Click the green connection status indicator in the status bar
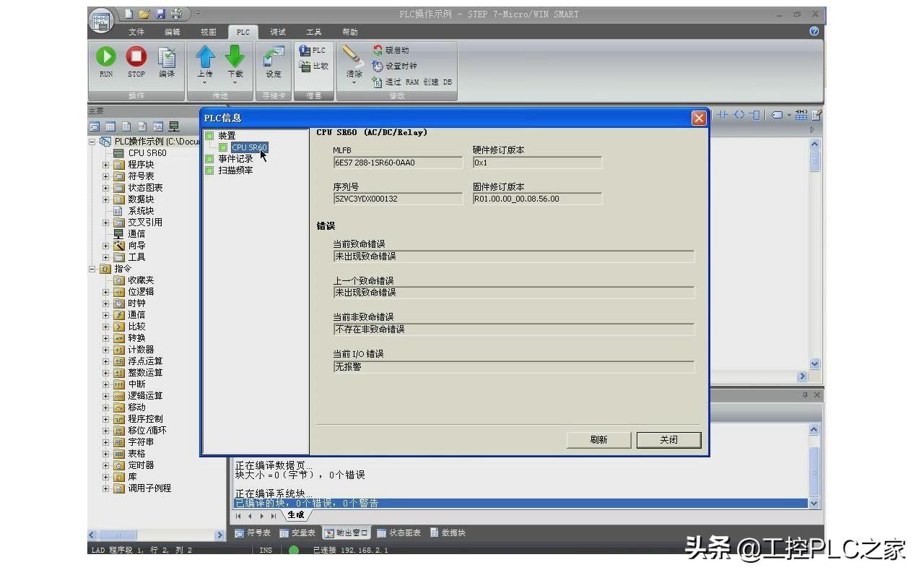Image resolution: width=924 pixels, height=578 pixels. pos(294,551)
